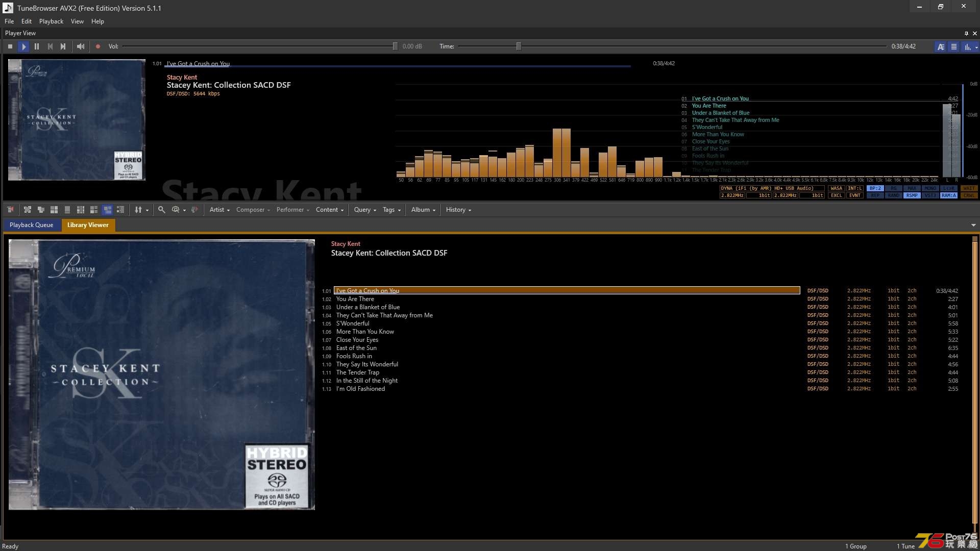Toggle the MONO indicator
980x551 pixels.
pyautogui.click(x=930, y=188)
